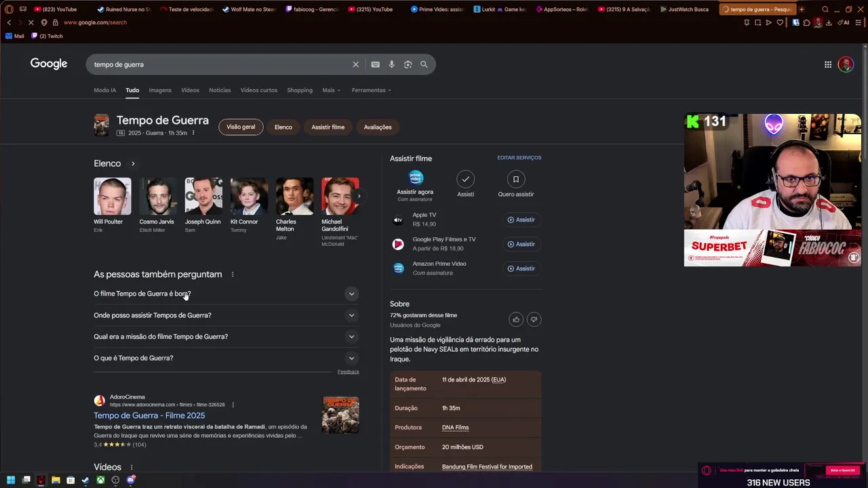Click 'Assistir' for Amazon Prime Video

click(x=521, y=268)
